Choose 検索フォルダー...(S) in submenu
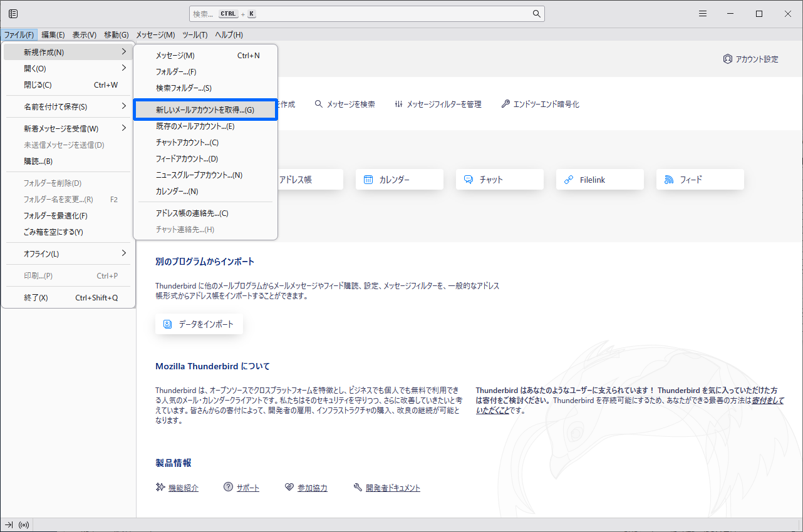 [205, 88]
